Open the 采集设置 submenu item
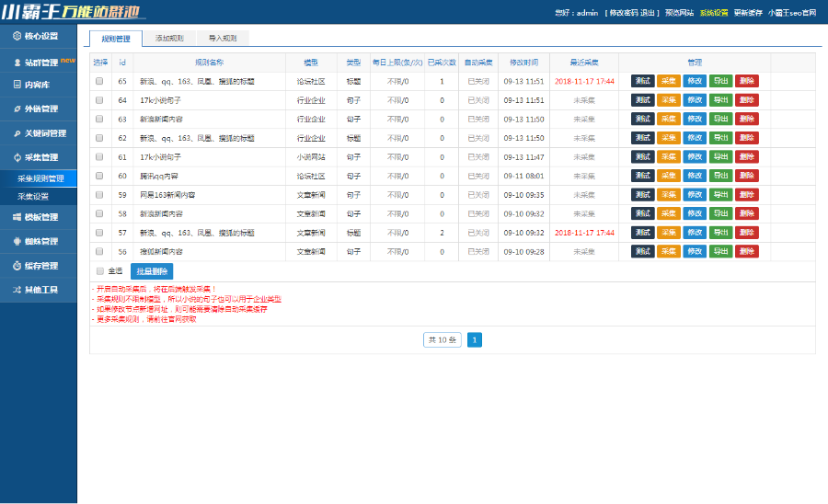The height and width of the screenshot is (504, 828). pos(33,197)
